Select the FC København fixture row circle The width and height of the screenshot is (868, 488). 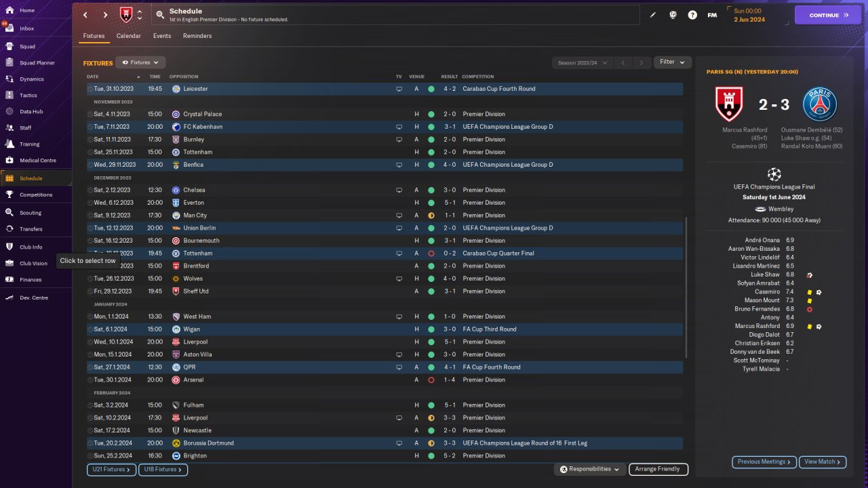point(90,127)
